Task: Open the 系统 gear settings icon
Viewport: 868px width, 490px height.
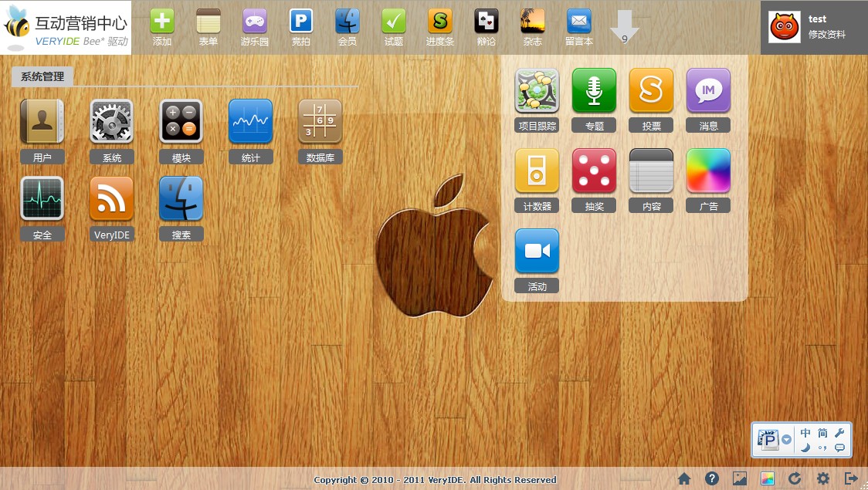Action: point(112,122)
